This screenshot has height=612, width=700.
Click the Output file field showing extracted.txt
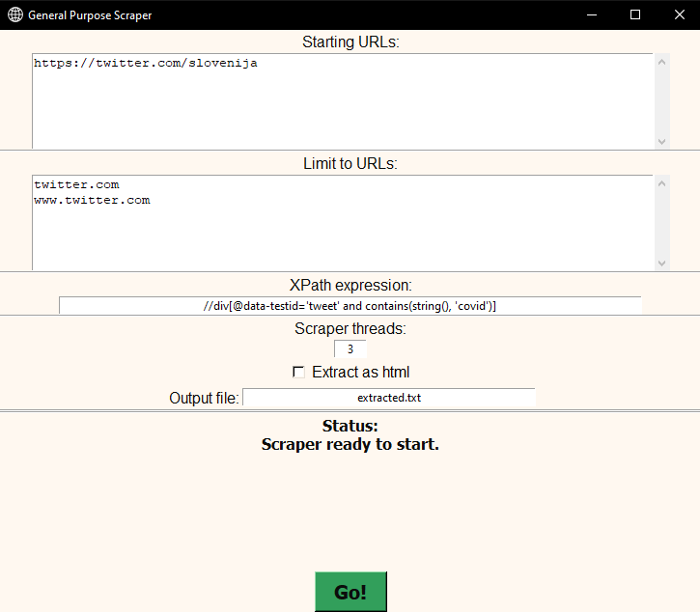(388, 398)
